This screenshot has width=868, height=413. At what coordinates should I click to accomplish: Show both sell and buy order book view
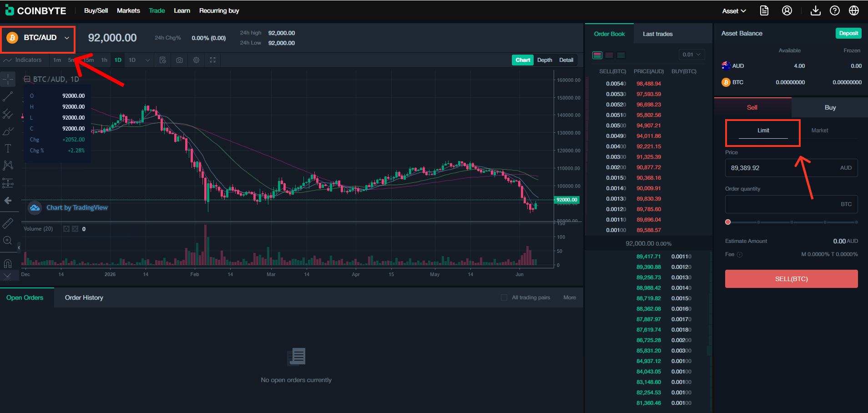597,55
